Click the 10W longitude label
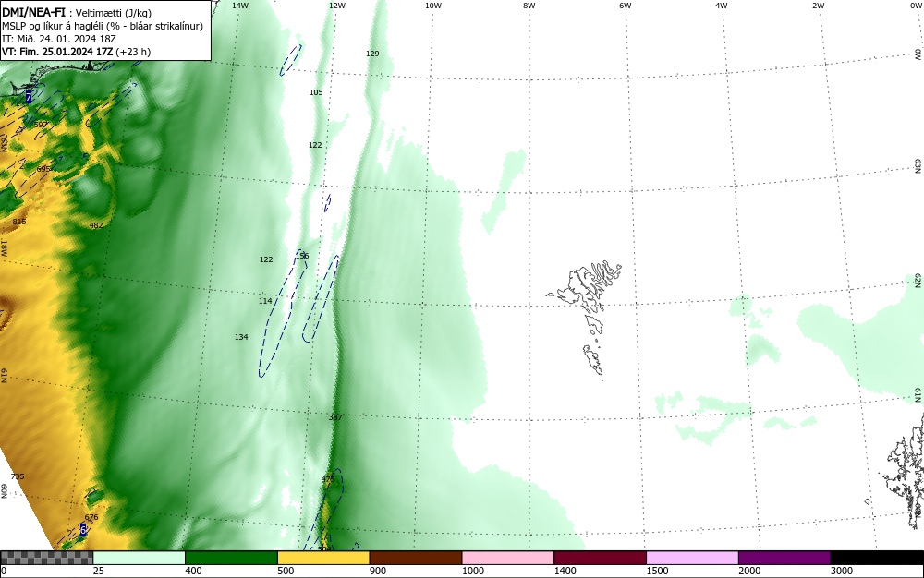The width and height of the screenshot is (924, 578). (x=433, y=6)
